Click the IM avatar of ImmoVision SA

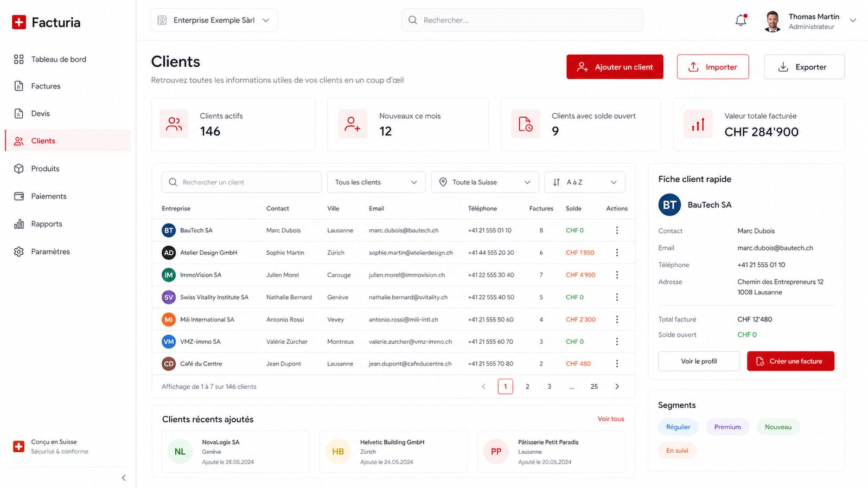pyautogui.click(x=169, y=275)
